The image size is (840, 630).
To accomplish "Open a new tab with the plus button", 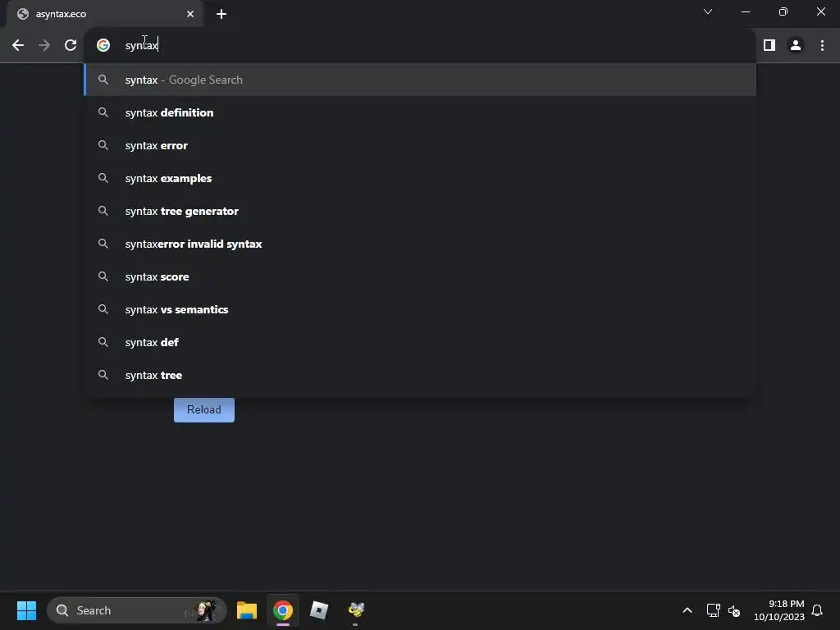I will pos(221,14).
